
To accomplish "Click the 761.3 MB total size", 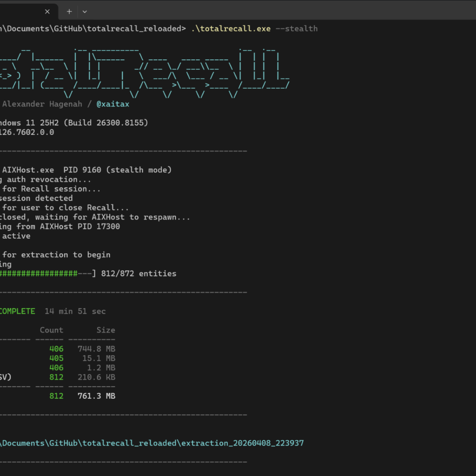I will click(x=97, y=396).
